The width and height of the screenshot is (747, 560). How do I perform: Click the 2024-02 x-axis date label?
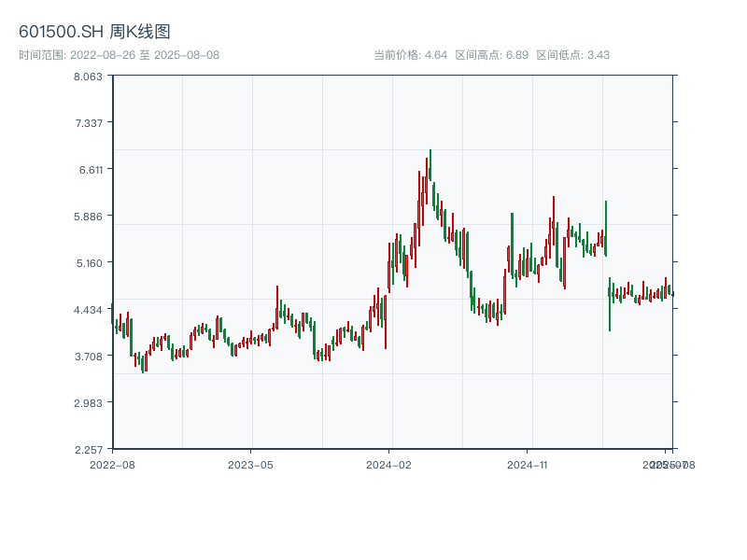coord(389,464)
